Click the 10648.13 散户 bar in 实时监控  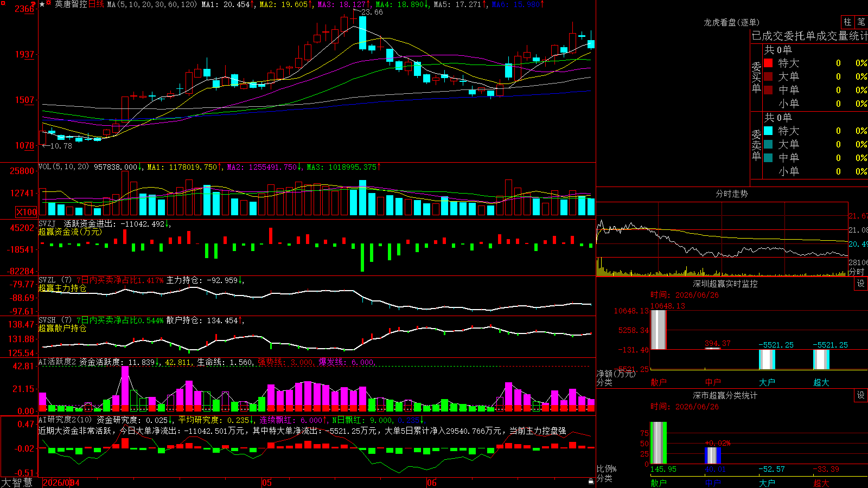tap(659, 330)
